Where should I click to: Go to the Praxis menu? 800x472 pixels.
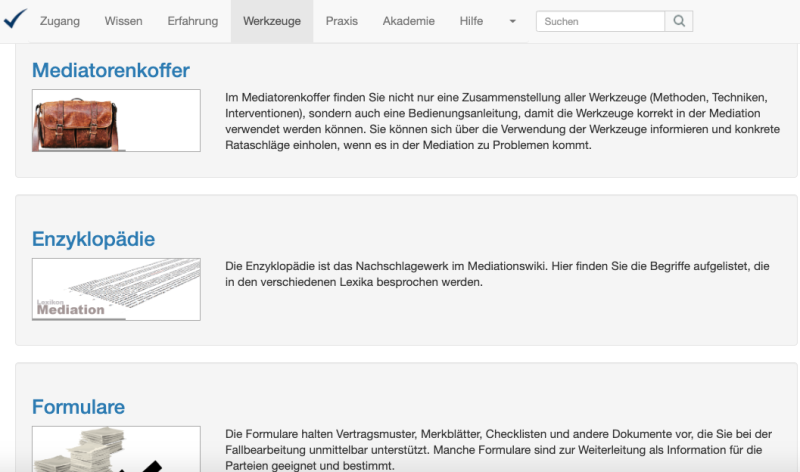tap(341, 21)
